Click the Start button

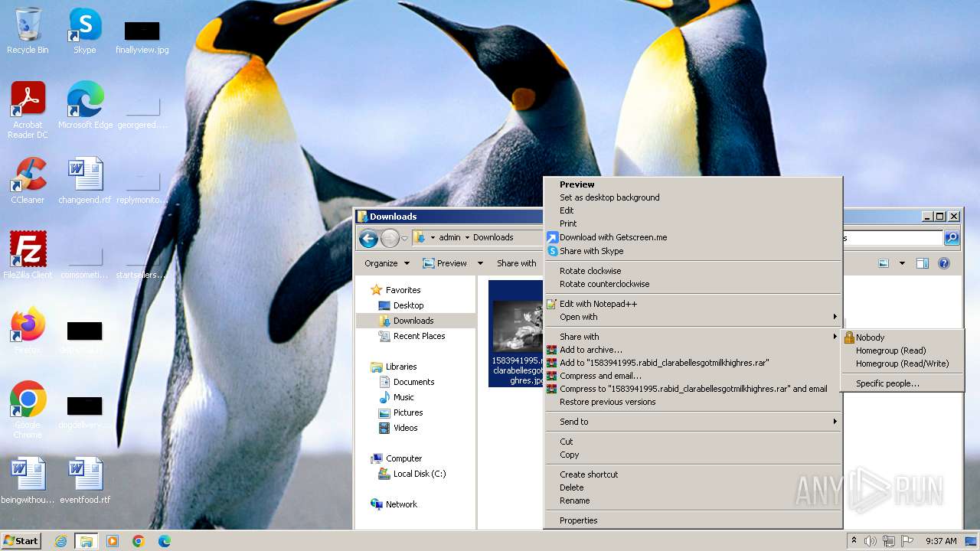pyautogui.click(x=21, y=541)
